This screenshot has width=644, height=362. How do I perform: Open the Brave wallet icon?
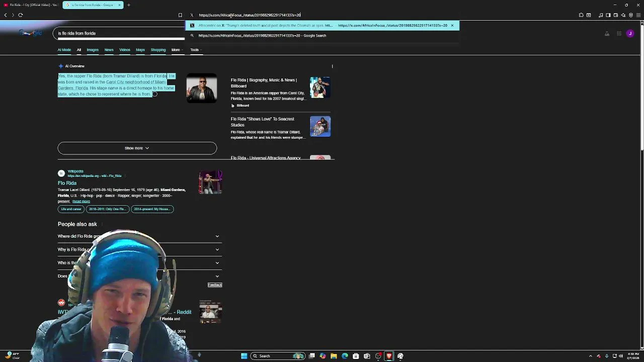point(616,15)
